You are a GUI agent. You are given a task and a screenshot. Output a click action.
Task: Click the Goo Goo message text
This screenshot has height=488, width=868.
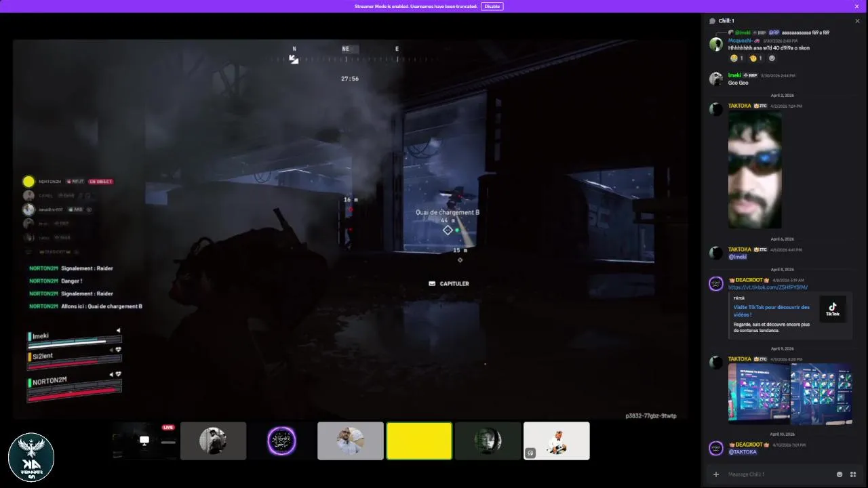[738, 83]
